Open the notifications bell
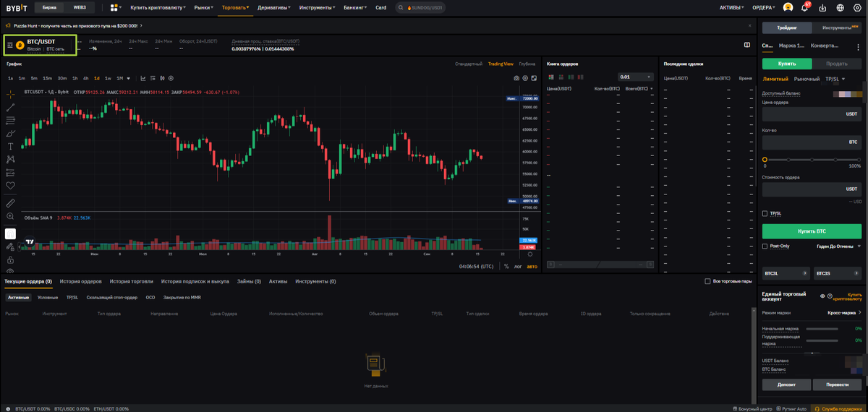Image resolution: width=868 pixels, height=412 pixels. [x=806, y=8]
